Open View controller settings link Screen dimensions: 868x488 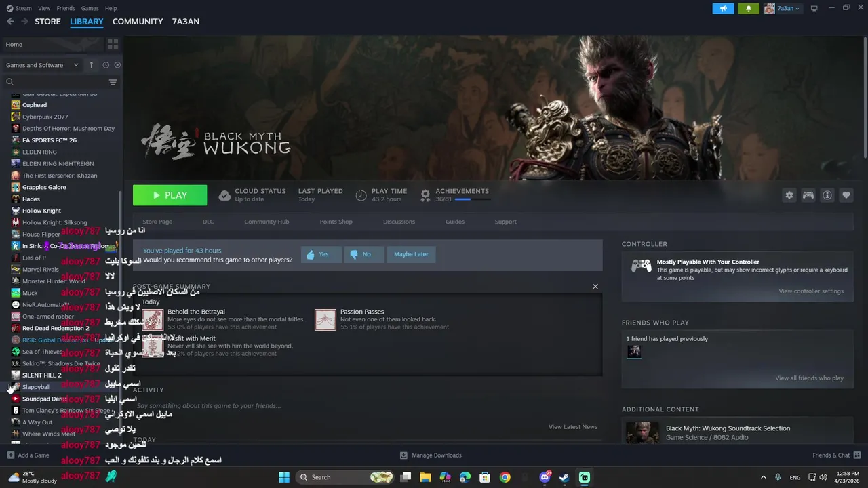point(811,291)
